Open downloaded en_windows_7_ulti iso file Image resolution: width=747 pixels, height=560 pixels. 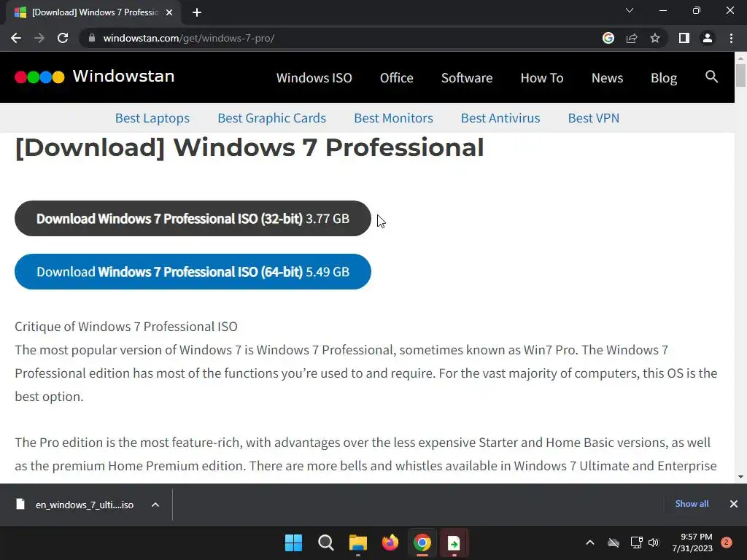[x=76, y=505]
